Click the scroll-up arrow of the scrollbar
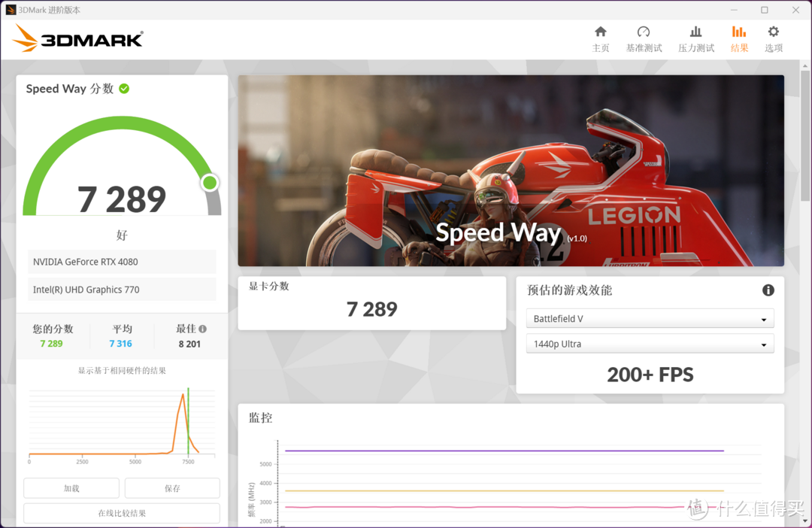The image size is (812, 528). [x=804, y=65]
